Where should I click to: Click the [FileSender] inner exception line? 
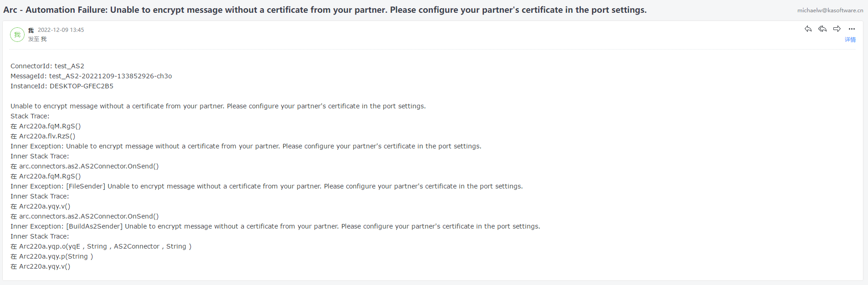click(x=267, y=186)
